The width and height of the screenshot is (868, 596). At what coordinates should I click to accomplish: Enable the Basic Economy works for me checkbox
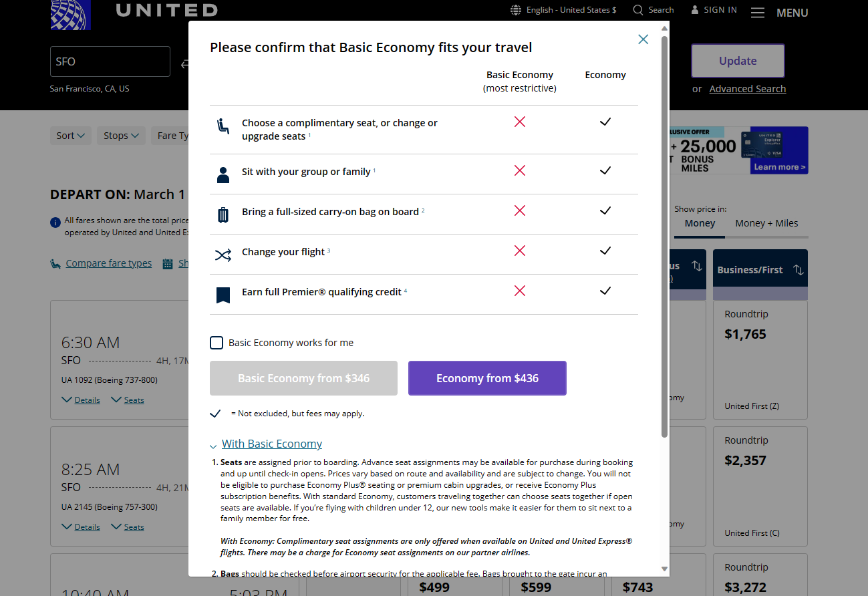216,342
